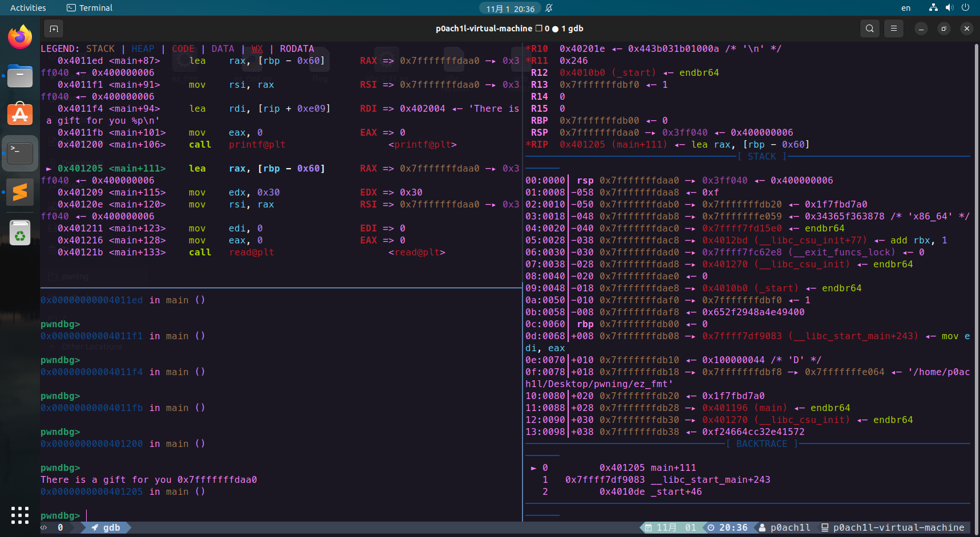Open the Trash from dock
Image resolution: width=980 pixels, height=537 pixels.
20,233
